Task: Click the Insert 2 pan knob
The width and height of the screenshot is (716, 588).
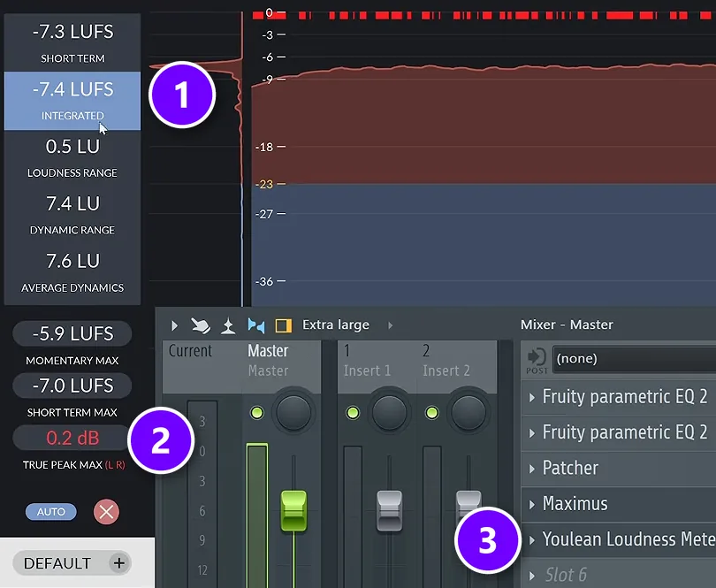Action: click(x=468, y=413)
